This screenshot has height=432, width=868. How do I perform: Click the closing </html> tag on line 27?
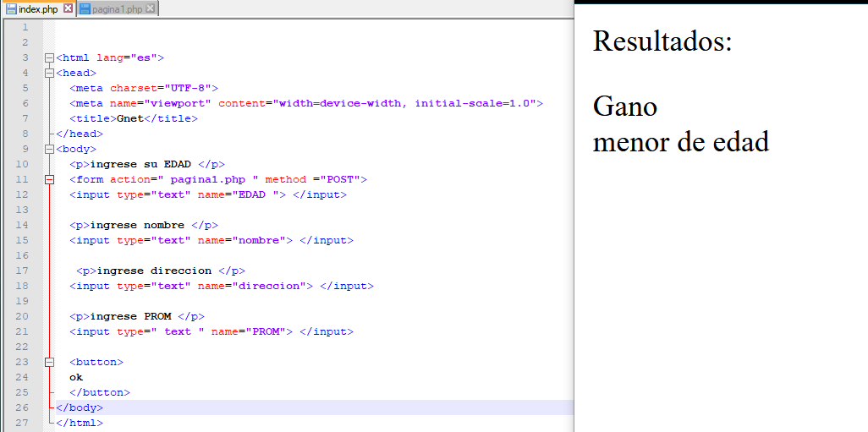[x=80, y=423]
